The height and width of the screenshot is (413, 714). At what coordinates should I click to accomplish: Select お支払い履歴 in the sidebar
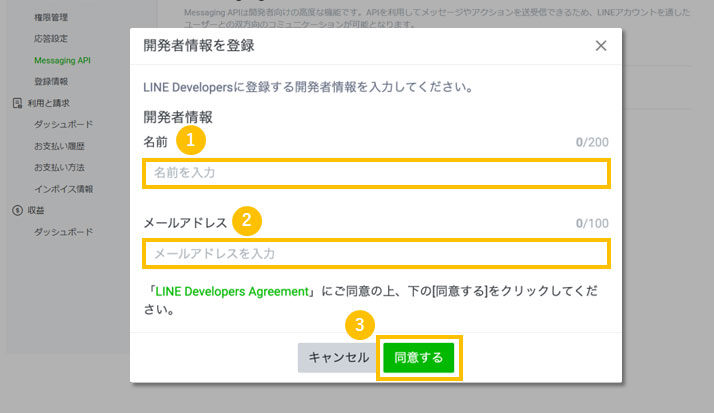pos(58,146)
